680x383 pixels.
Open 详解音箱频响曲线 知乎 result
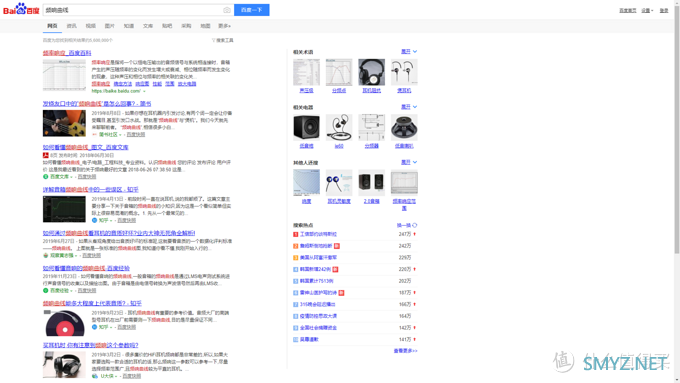pos(91,190)
